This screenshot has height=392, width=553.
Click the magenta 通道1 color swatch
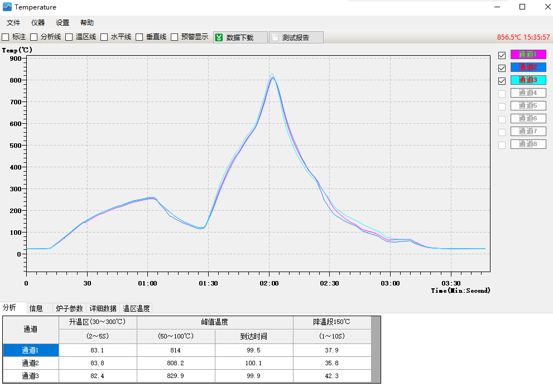(528, 54)
